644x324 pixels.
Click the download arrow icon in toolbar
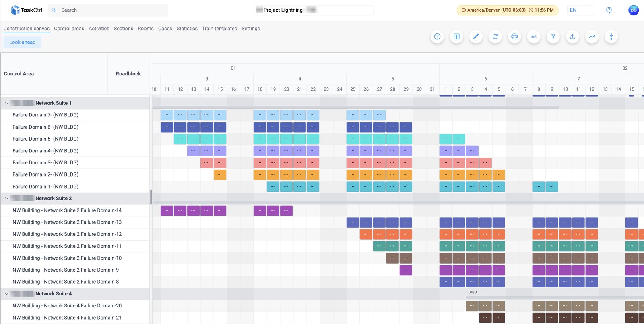point(611,37)
